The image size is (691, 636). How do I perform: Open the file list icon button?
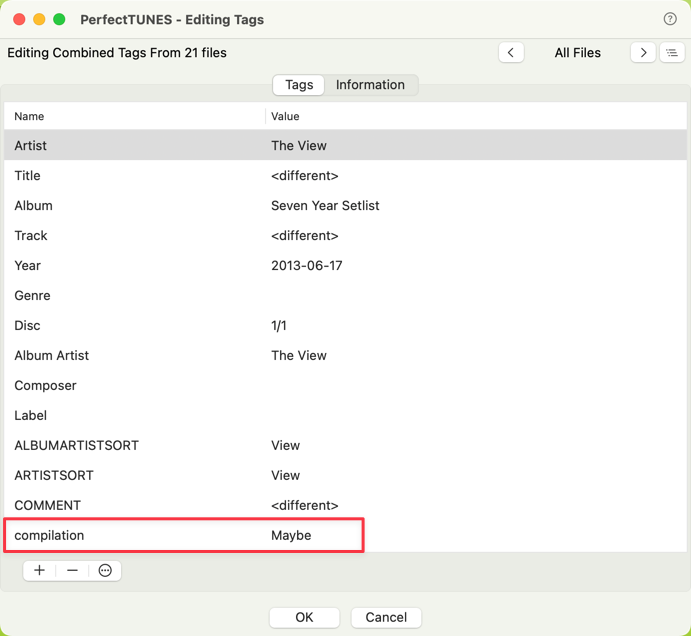[x=672, y=53]
